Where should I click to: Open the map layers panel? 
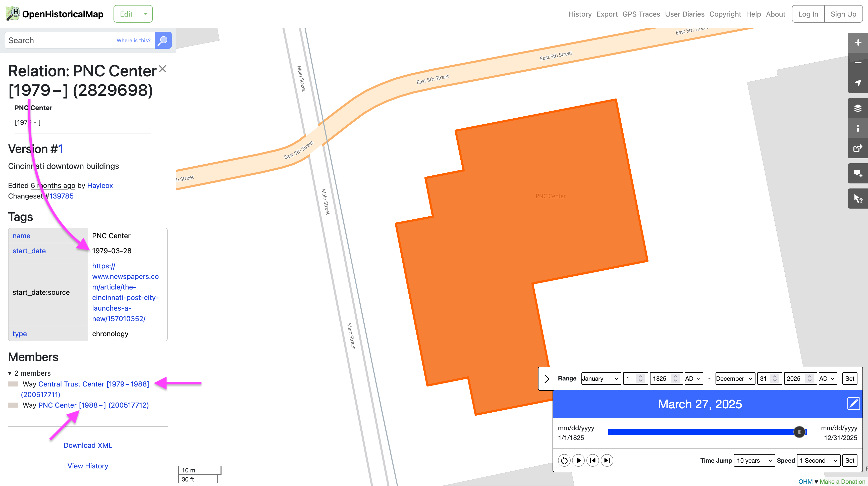(858, 108)
